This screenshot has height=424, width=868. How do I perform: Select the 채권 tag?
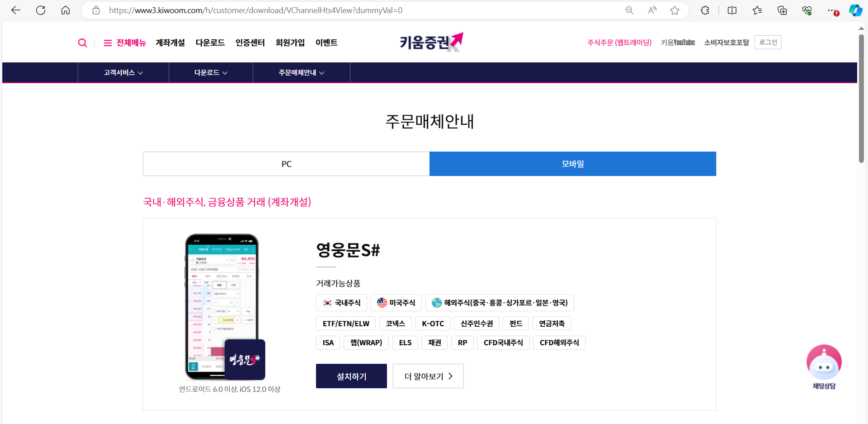click(x=434, y=343)
